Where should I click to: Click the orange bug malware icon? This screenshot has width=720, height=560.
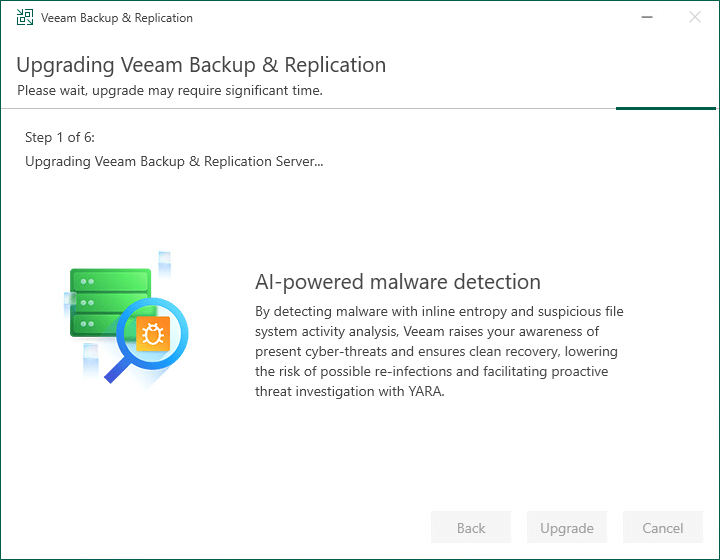pos(154,335)
